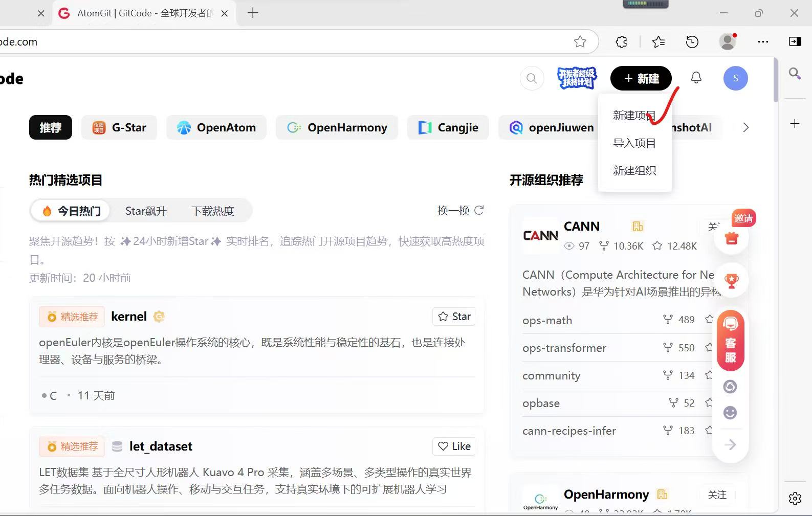
Task: Open the kernel project title
Action: click(x=129, y=317)
